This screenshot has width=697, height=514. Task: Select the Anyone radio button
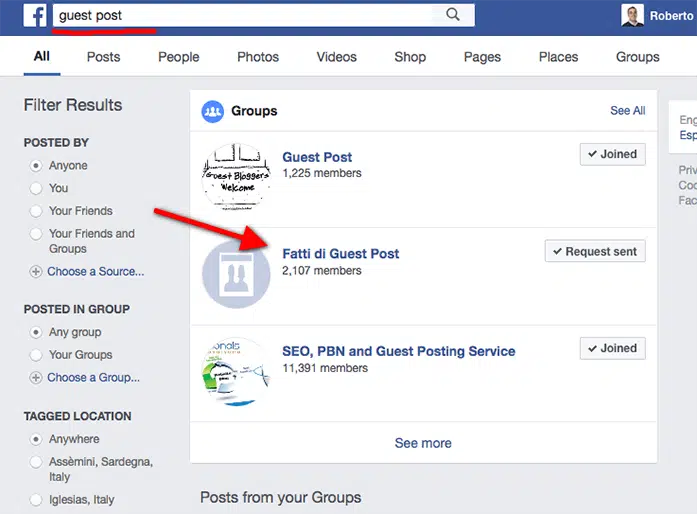(36, 166)
